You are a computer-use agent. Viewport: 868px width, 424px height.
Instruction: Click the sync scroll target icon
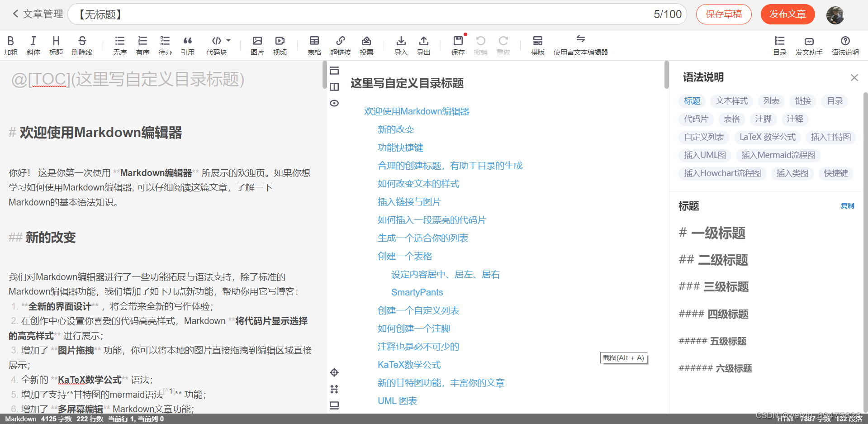[334, 372]
